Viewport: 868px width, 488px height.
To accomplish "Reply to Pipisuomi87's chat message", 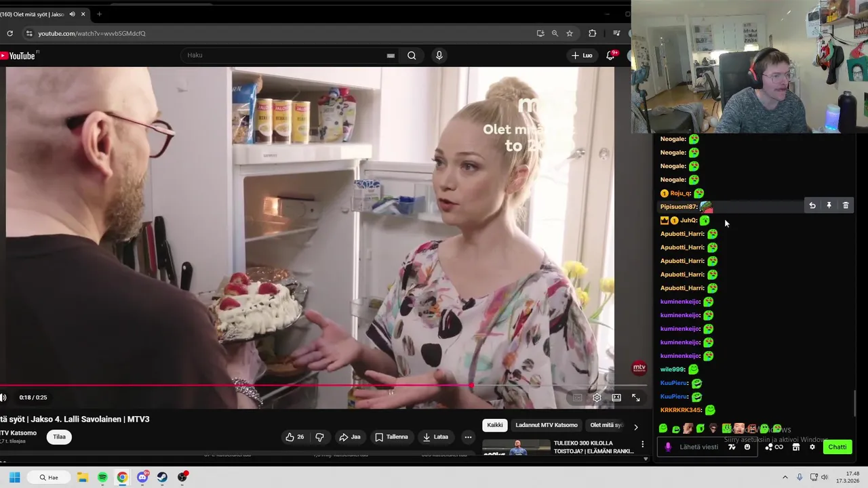I will click(812, 205).
